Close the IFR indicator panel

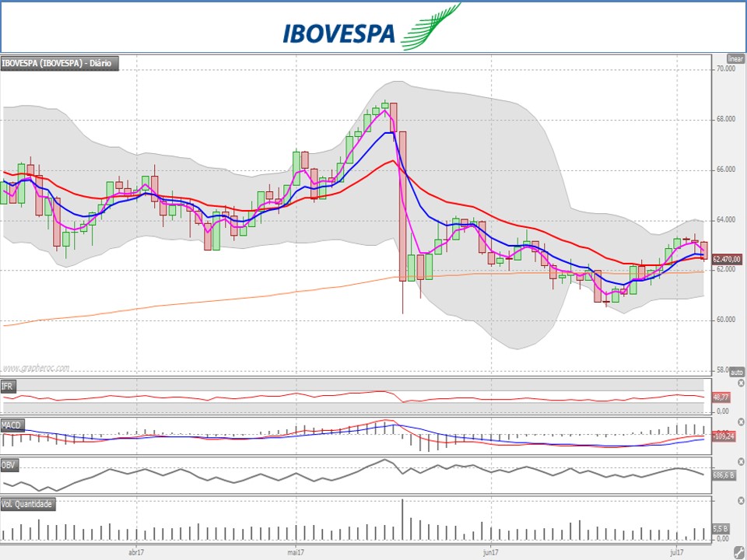point(741,383)
